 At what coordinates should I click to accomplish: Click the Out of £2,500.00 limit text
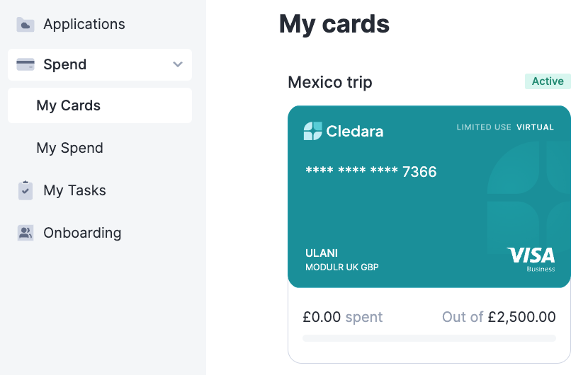[499, 317]
